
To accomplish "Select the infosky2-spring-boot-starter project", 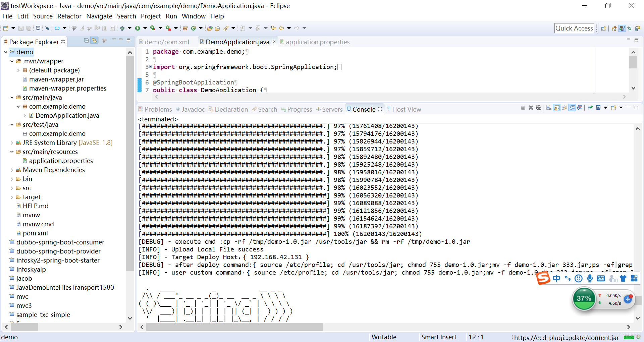I will click(x=58, y=261).
